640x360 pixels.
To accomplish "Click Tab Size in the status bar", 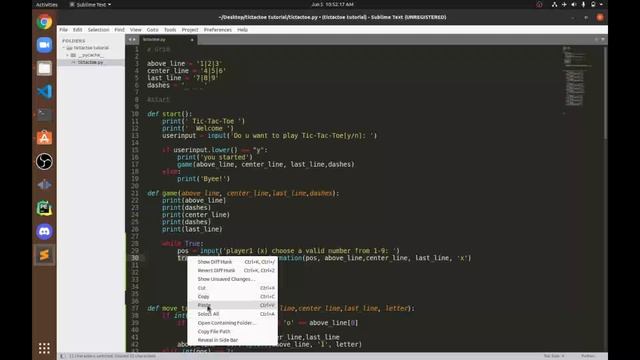I will coord(554,356).
